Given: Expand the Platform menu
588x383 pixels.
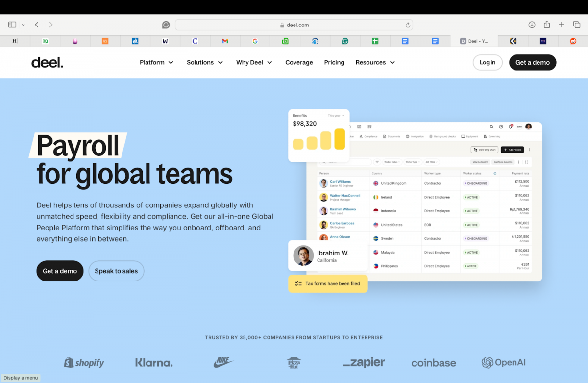Looking at the screenshot, I should pos(157,62).
